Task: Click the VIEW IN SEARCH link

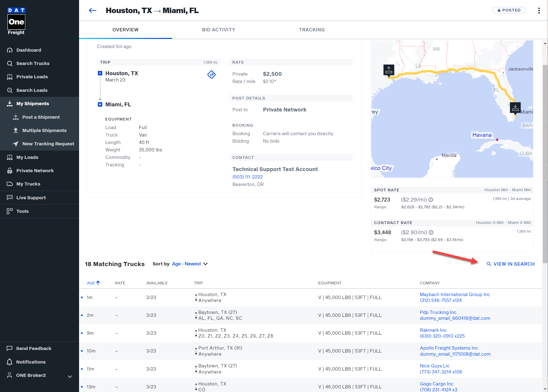Action: coord(511,264)
